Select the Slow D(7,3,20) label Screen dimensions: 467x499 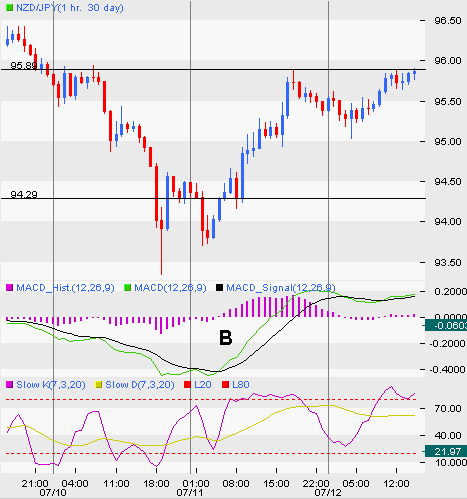[x=140, y=385]
